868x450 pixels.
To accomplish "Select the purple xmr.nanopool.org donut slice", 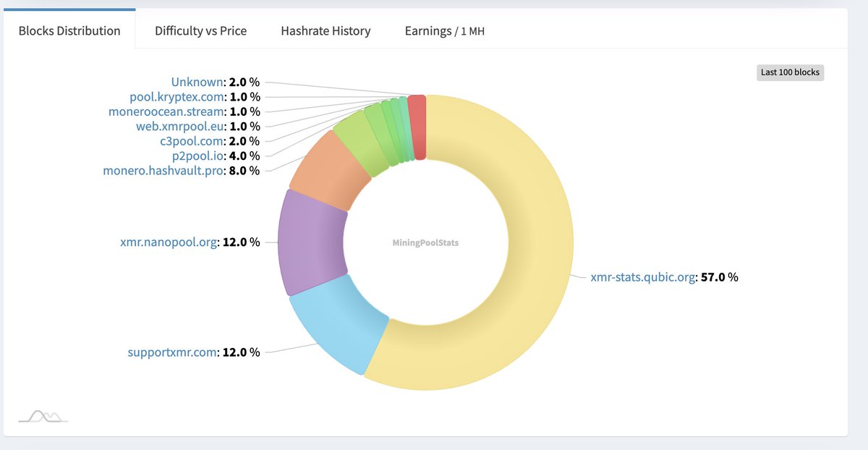I will tap(312, 242).
